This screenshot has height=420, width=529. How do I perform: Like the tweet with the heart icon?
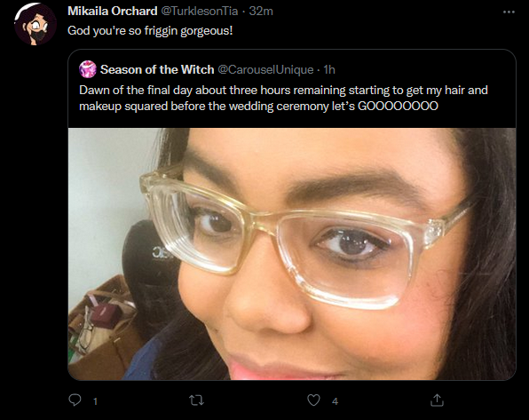tap(313, 400)
